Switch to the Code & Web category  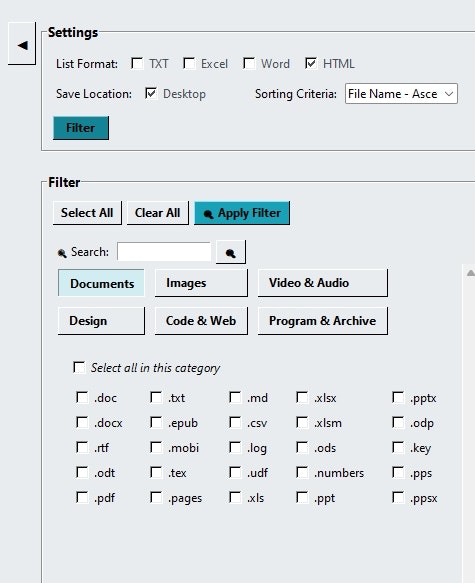(x=201, y=321)
